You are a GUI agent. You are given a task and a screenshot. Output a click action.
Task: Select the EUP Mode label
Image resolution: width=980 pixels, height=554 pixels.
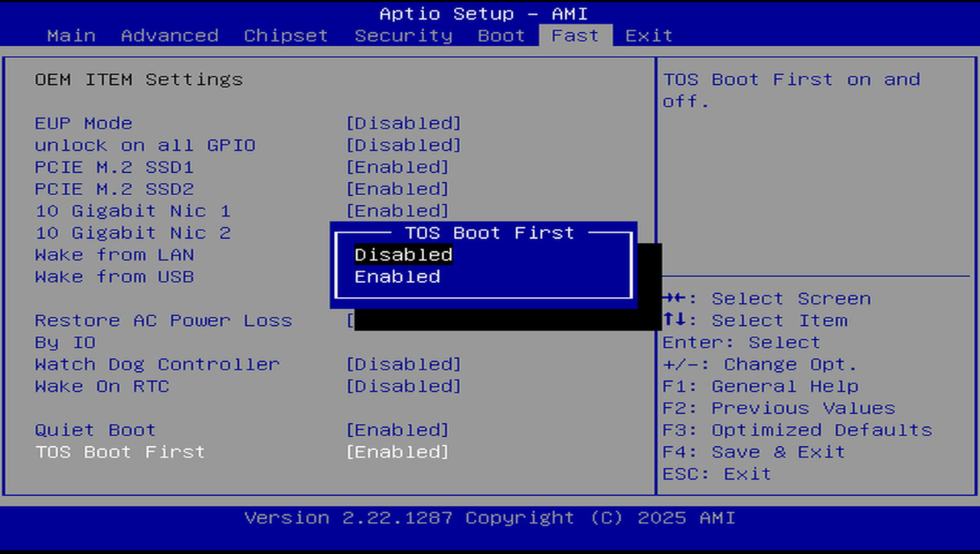pyautogui.click(x=83, y=123)
